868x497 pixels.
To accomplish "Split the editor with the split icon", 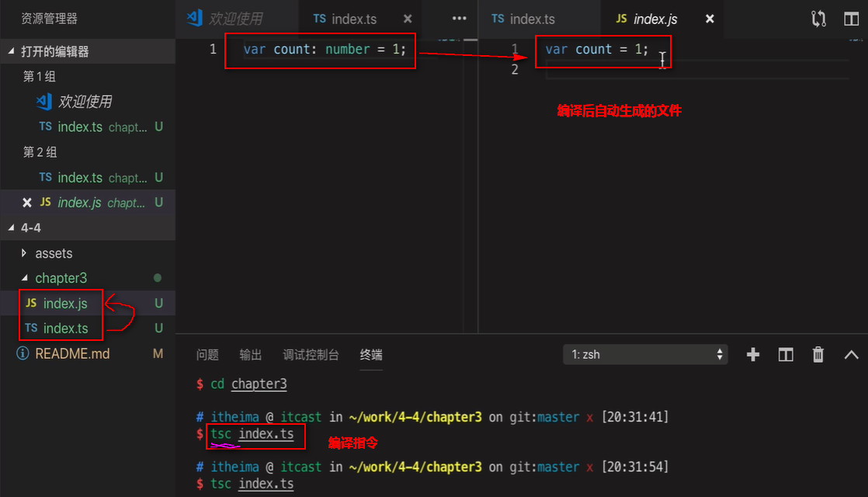I will pos(851,18).
